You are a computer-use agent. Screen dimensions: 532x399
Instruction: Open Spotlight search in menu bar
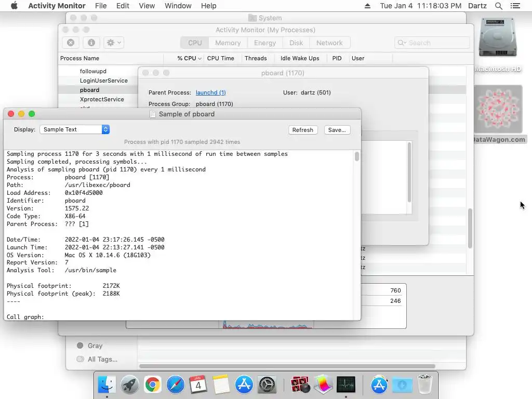point(498,6)
